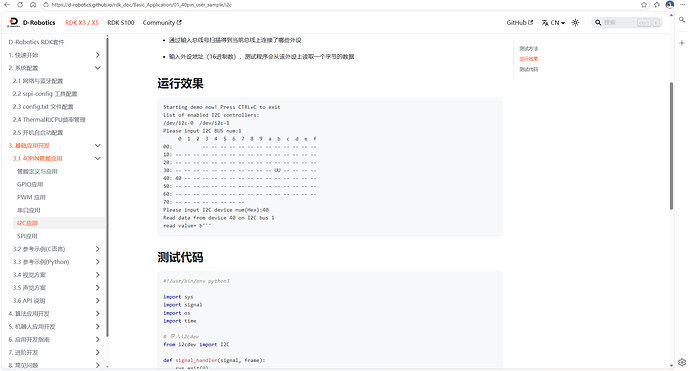
Task: Open browser profile avatar
Action: coord(670,5)
